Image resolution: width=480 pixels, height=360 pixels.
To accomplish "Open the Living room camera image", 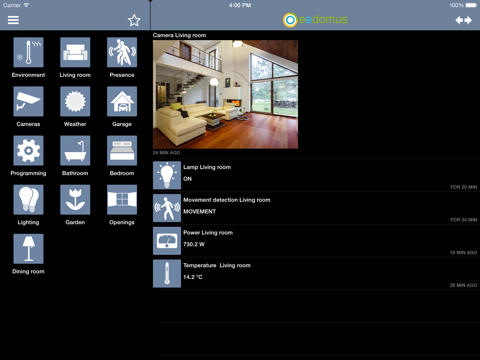I will pyautogui.click(x=225, y=94).
